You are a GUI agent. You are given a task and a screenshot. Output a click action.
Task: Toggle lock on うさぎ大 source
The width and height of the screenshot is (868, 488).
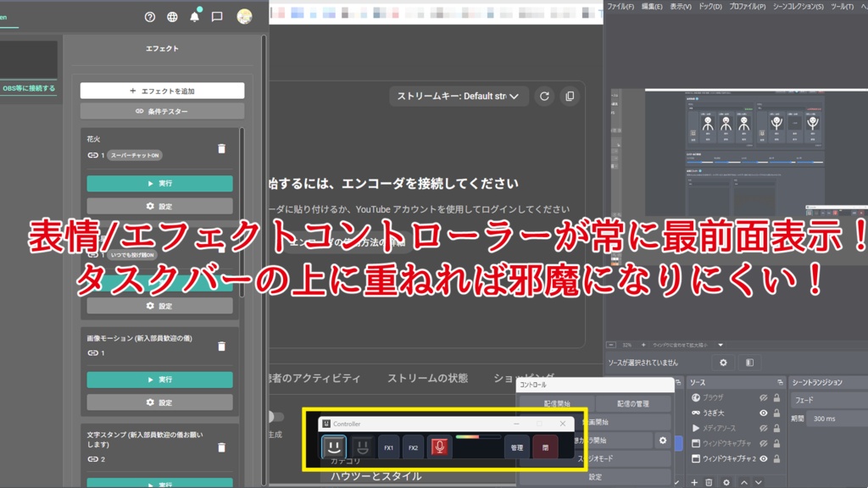pyautogui.click(x=776, y=413)
